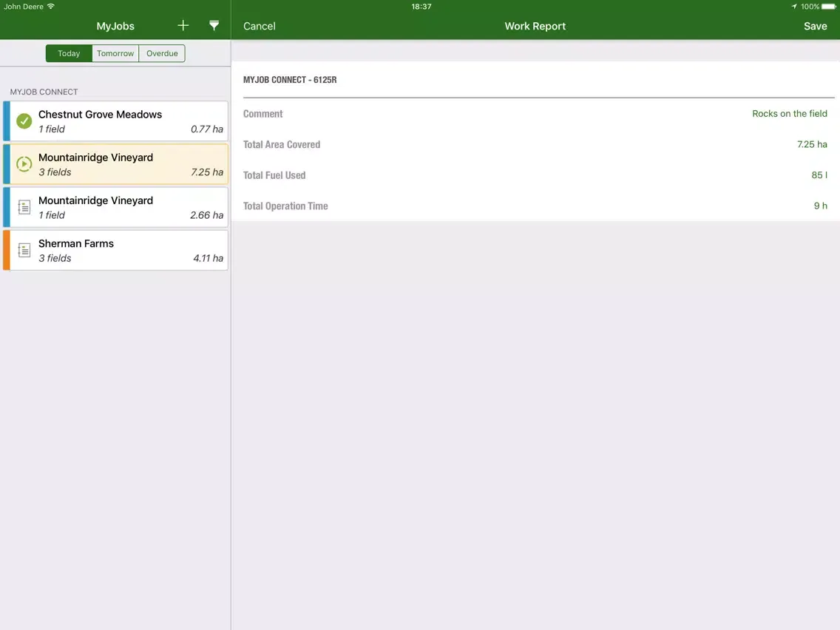Cancel the Work Report

tap(260, 27)
